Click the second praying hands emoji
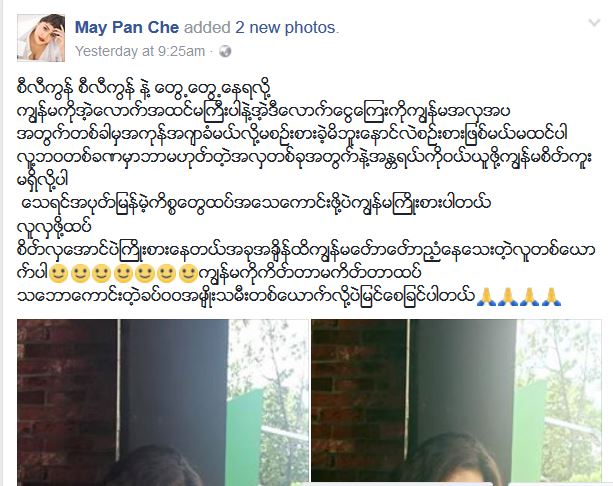Image resolution: width=613 pixels, height=486 pixels. click(509, 296)
